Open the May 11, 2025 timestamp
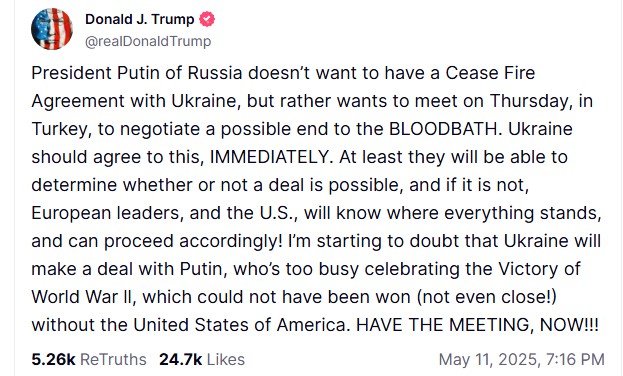The width and height of the screenshot is (623, 376). (x=522, y=359)
